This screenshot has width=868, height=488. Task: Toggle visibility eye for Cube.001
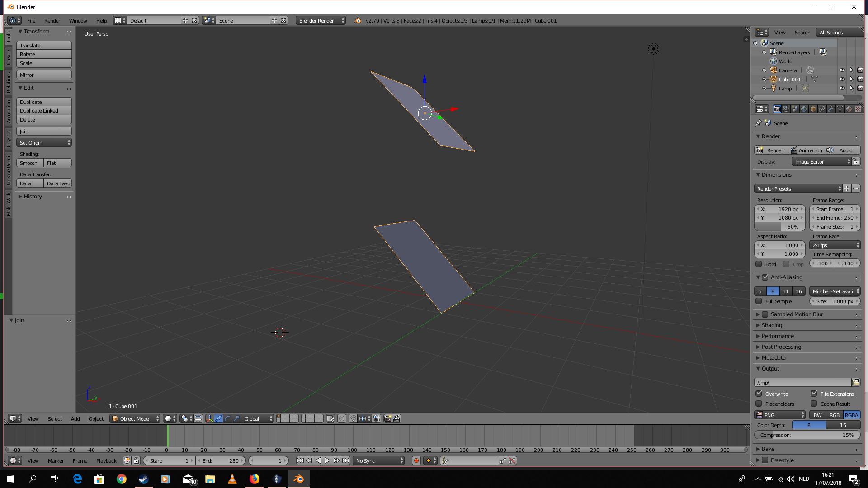(x=842, y=80)
